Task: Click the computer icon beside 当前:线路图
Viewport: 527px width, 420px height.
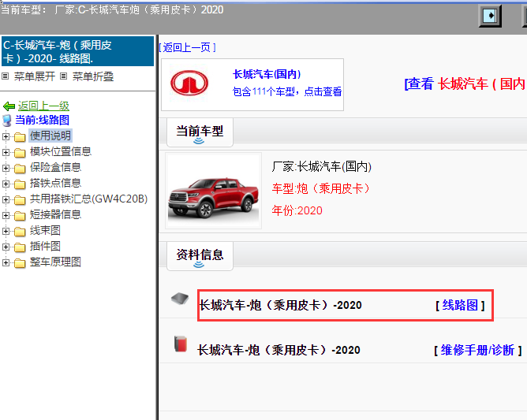Action: pos(7,121)
